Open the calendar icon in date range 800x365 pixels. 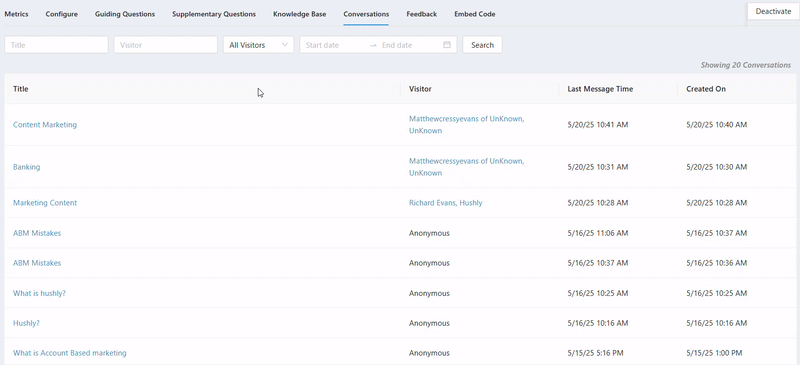click(x=447, y=45)
